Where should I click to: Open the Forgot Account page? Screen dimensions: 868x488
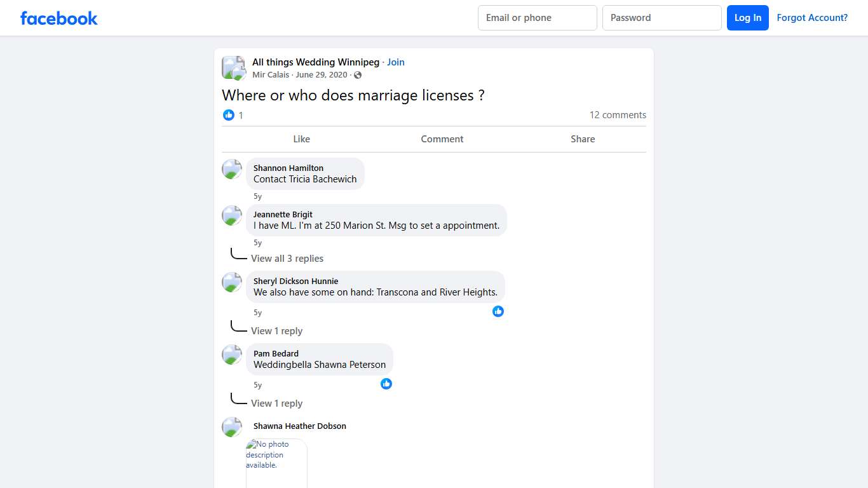click(812, 18)
